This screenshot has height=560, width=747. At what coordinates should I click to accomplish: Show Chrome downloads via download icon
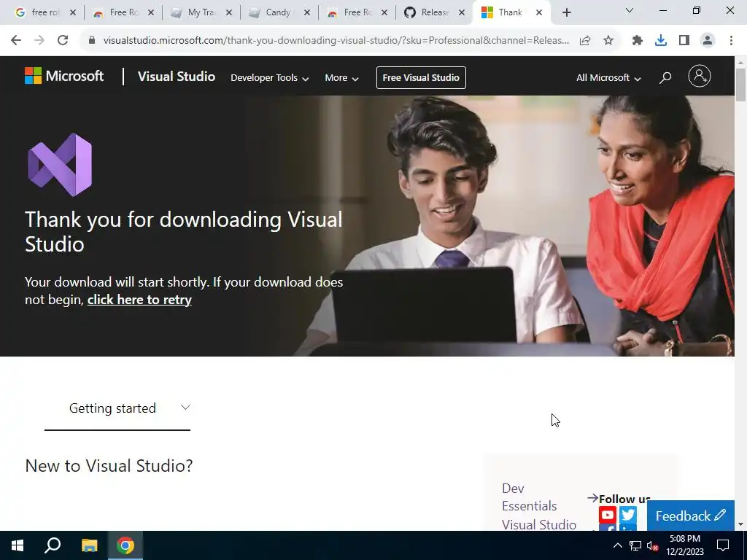661,41
